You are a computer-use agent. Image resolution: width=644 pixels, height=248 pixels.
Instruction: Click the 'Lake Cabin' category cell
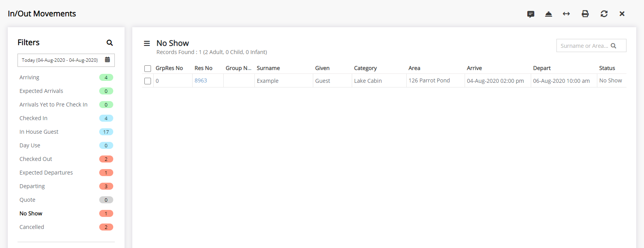tap(379, 81)
